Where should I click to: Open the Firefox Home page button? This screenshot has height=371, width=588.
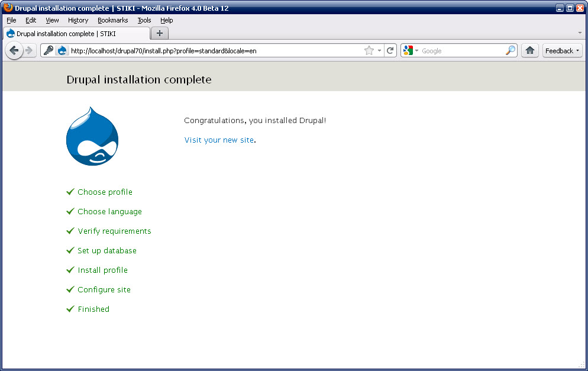pyautogui.click(x=529, y=51)
